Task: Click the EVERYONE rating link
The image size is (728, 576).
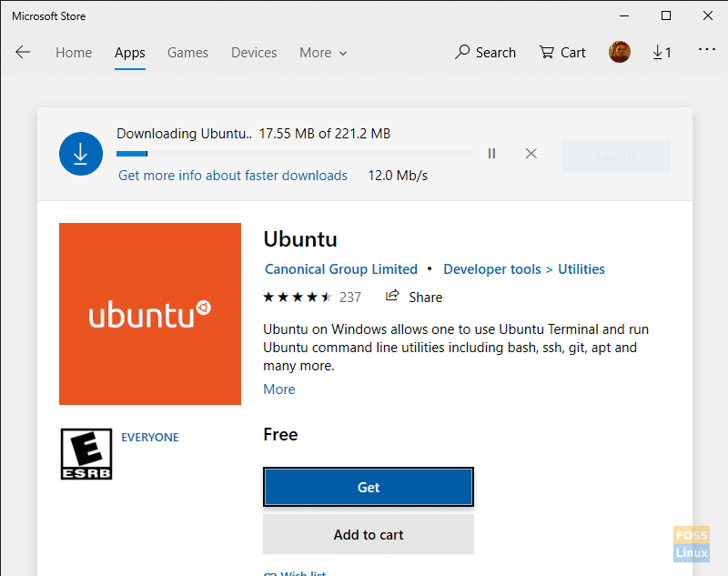Action: tap(150, 437)
